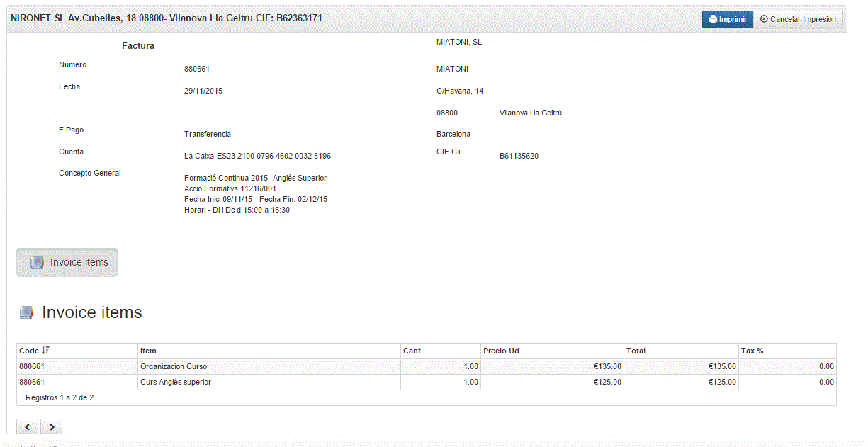Click the client CIF B61135620
The height and width of the screenshot is (447, 868).
tap(519, 157)
